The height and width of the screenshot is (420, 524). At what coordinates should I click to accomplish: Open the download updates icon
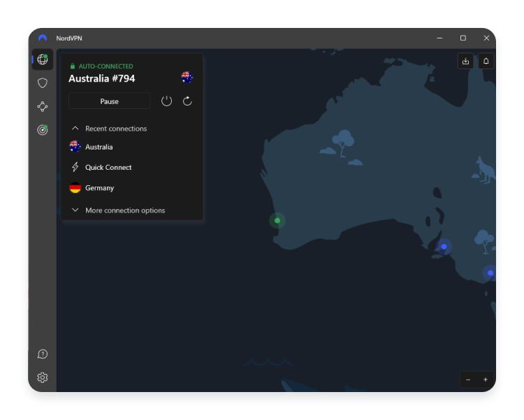pyautogui.click(x=465, y=61)
